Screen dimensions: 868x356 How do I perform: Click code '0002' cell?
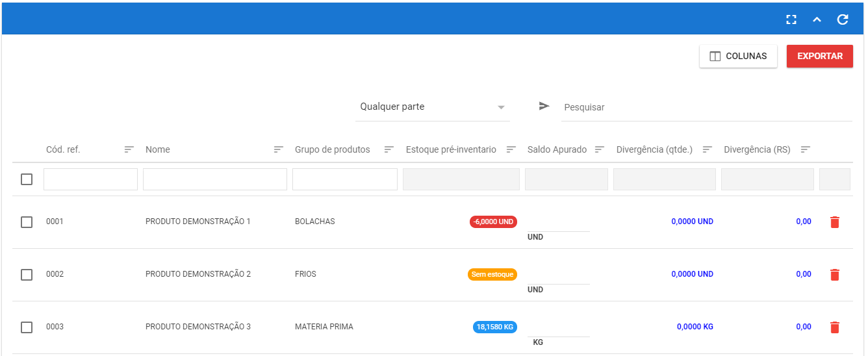click(55, 274)
